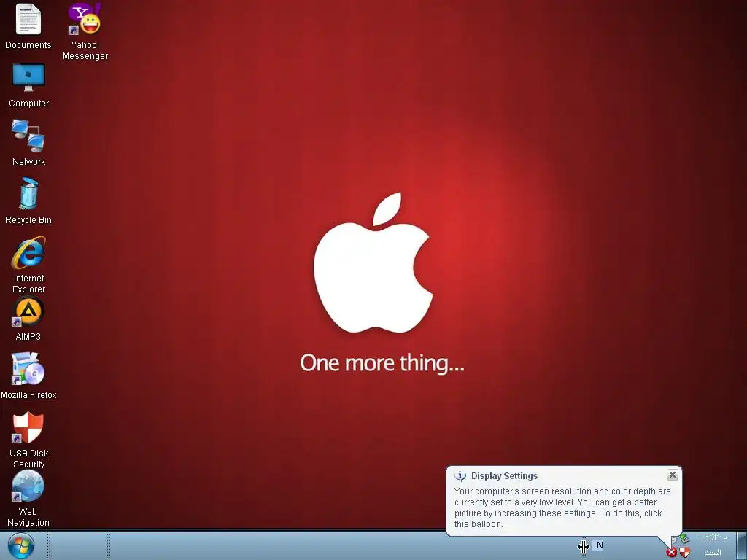This screenshot has height=560, width=747.
Task: Select the Web Navigation globe shortcut
Action: (28, 498)
